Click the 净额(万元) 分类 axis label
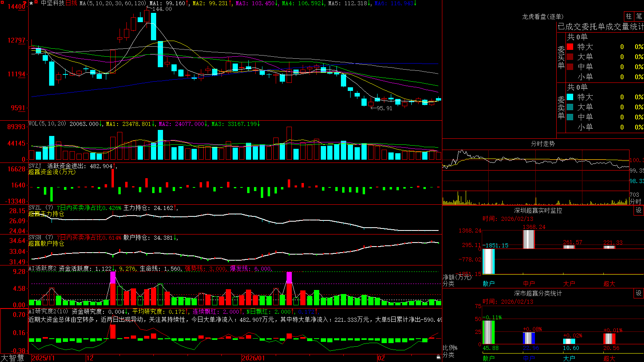Screen dimensions: 644x362 point(457,280)
